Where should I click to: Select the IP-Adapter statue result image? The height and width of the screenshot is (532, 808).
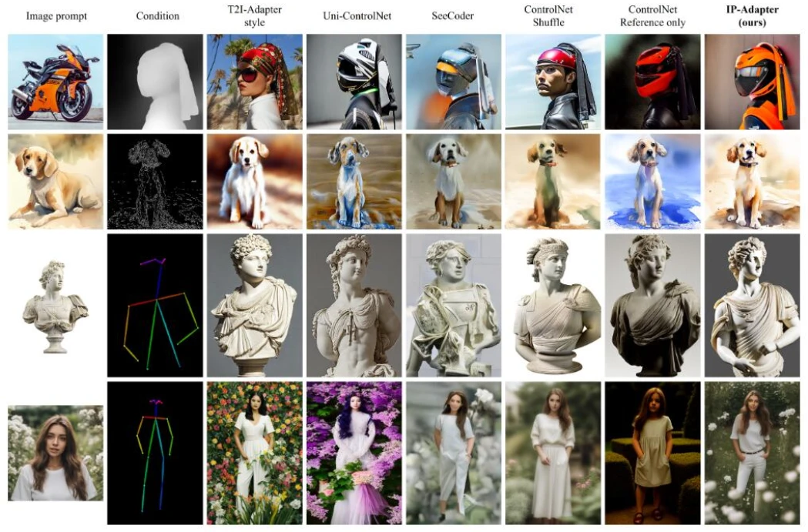pos(753,306)
